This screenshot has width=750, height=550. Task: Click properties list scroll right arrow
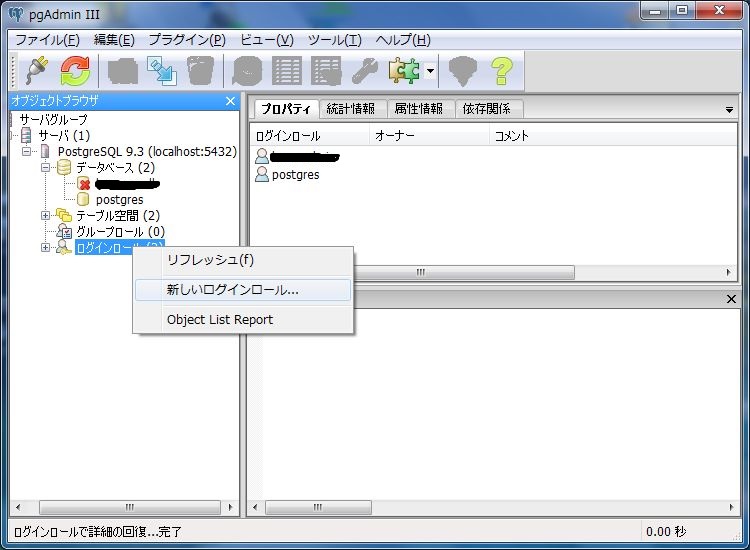click(x=728, y=272)
